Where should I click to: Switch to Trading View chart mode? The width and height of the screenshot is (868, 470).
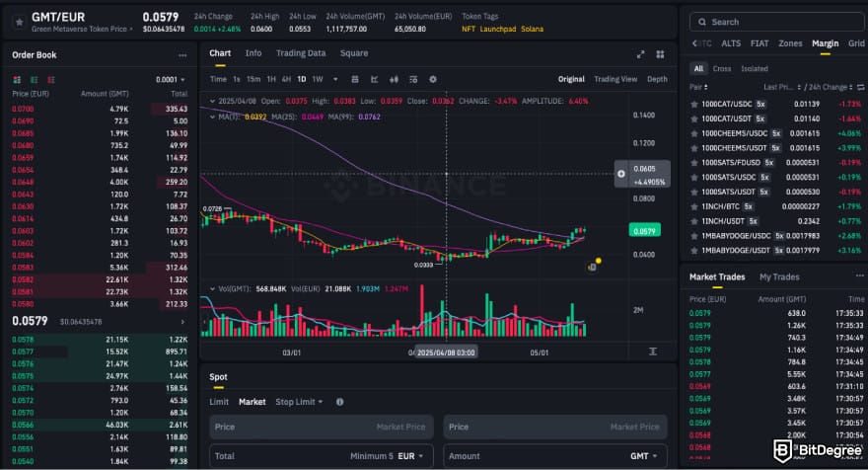point(615,79)
